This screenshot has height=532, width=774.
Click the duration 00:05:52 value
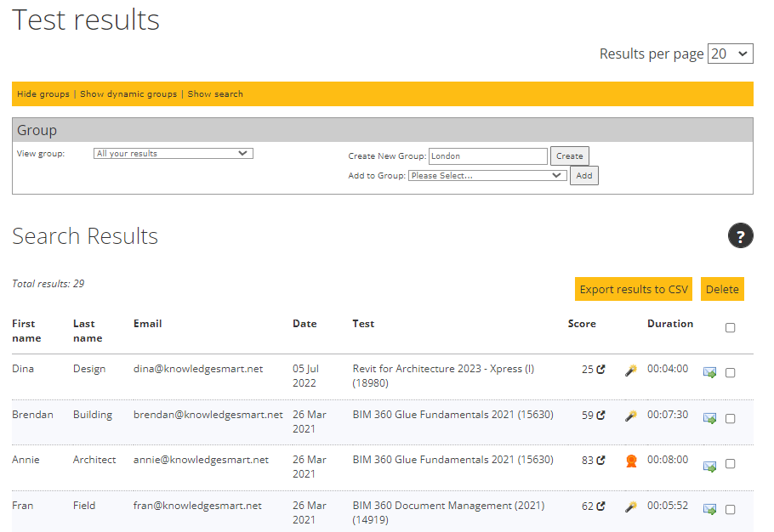pyautogui.click(x=668, y=506)
